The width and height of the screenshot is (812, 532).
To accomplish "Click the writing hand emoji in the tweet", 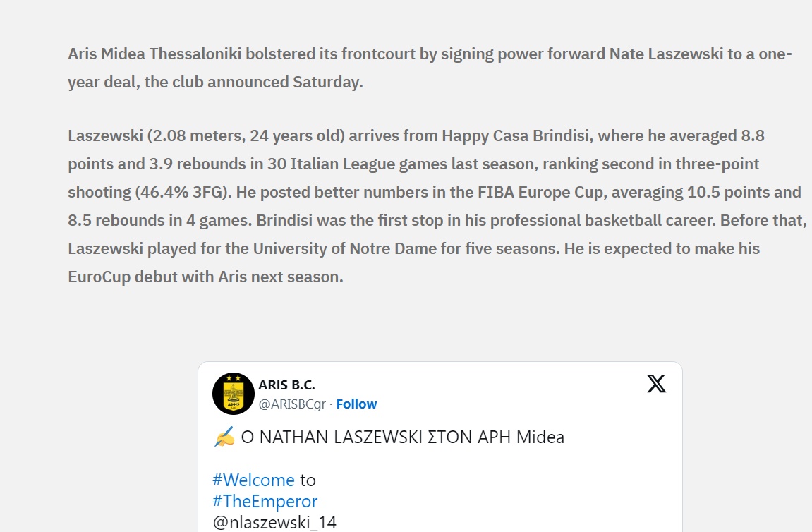I will coord(223,437).
